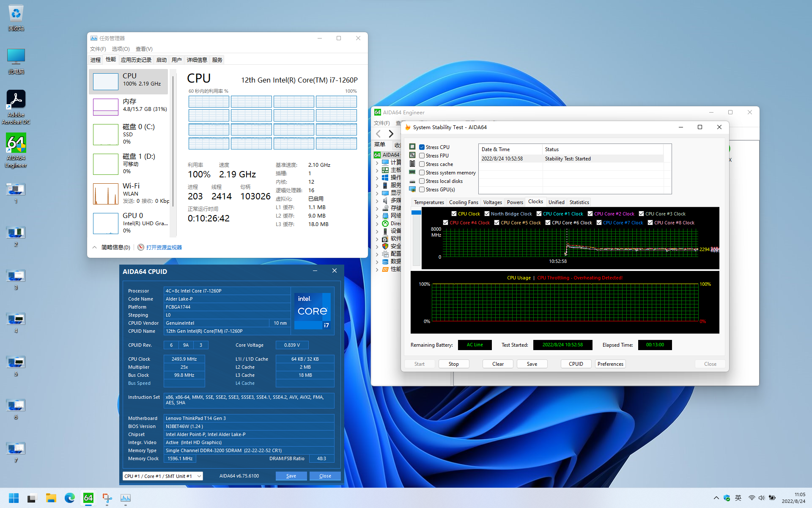The width and height of the screenshot is (812, 508).
Task: Open File Explorer from the taskbar
Action: (x=51, y=498)
